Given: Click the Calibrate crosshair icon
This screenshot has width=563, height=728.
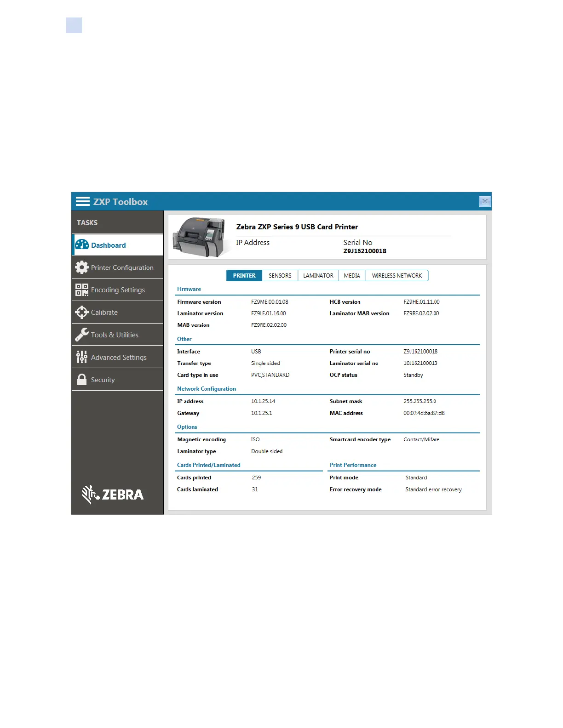Looking at the screenshot, I should point(82,313).
